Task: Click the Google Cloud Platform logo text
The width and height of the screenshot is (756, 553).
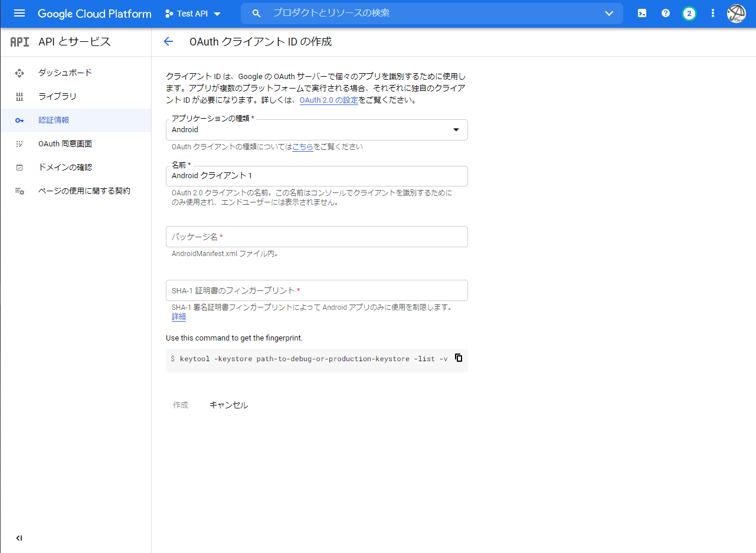Action: point(94,14)
